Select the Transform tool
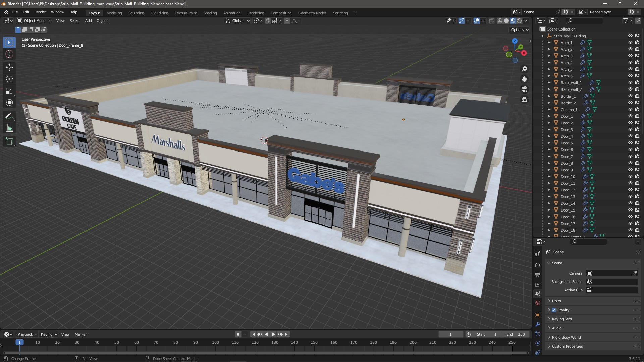The width and height of the screenshot is (644, 362). (9, 103)
